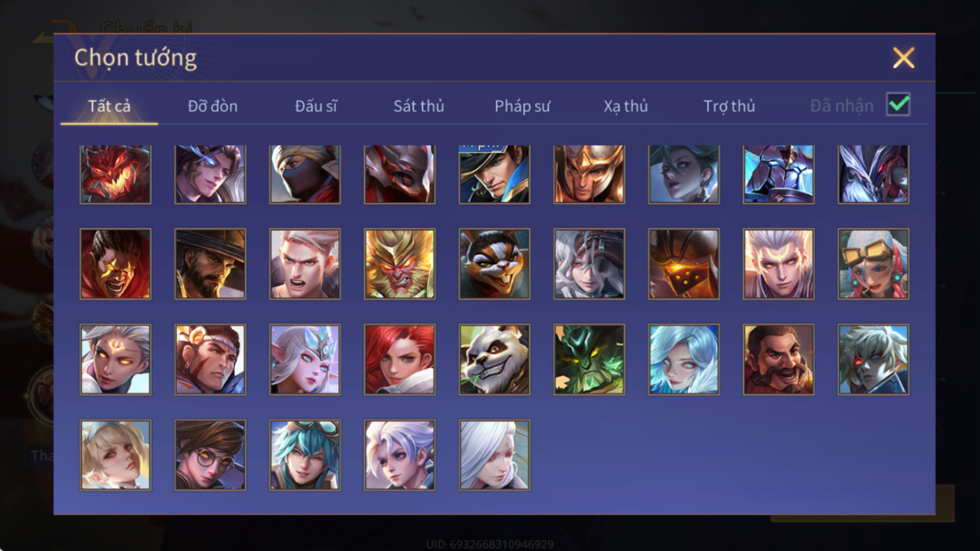This screenshot has height=551, width=980.
Task: Pick the hero wearing yellow goggles
Action: tap(874, 264)
